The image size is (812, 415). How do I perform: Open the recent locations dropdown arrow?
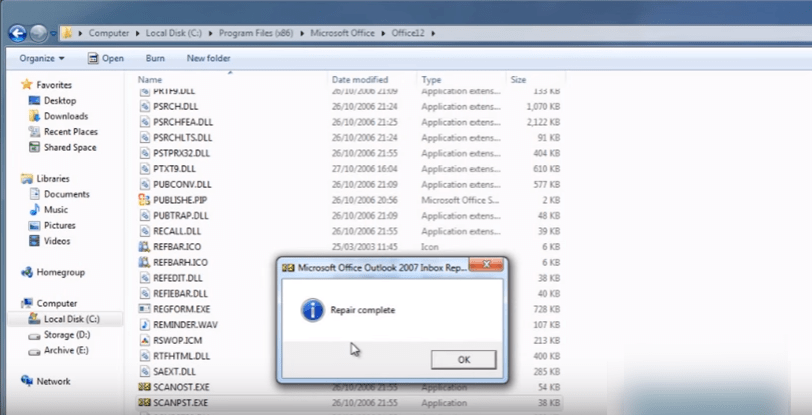click(x=53, y=34)
